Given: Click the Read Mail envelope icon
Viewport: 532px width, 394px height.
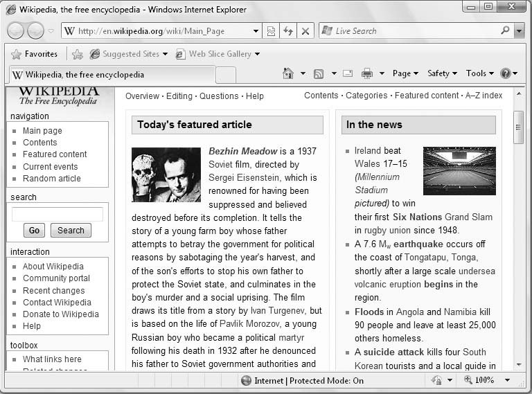Looking at the screenshot, I should pyautogui.click(x=347, y=73).
